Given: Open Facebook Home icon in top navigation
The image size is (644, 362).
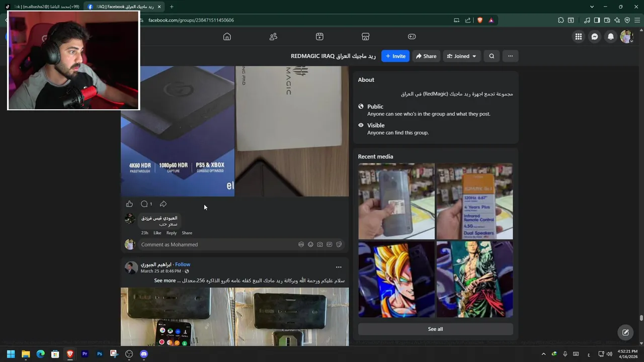Looking at the screenshot, I should click(x=227, y=37).
